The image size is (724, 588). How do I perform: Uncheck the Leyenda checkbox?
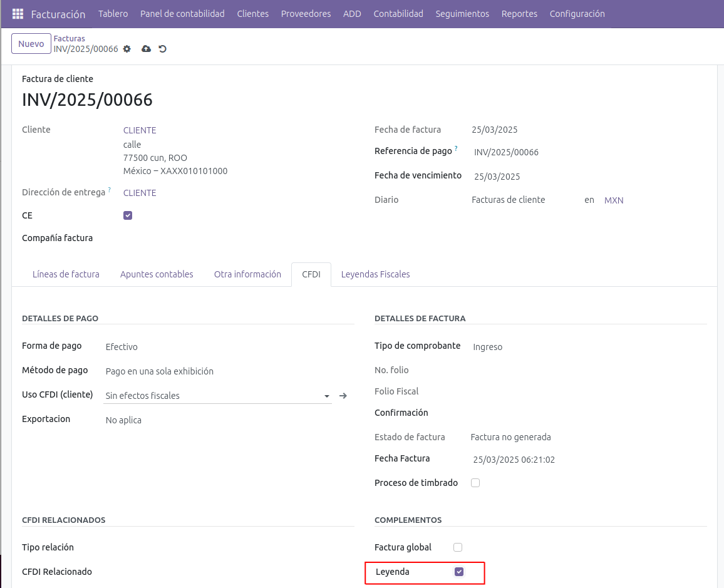(x=459, y=572)
